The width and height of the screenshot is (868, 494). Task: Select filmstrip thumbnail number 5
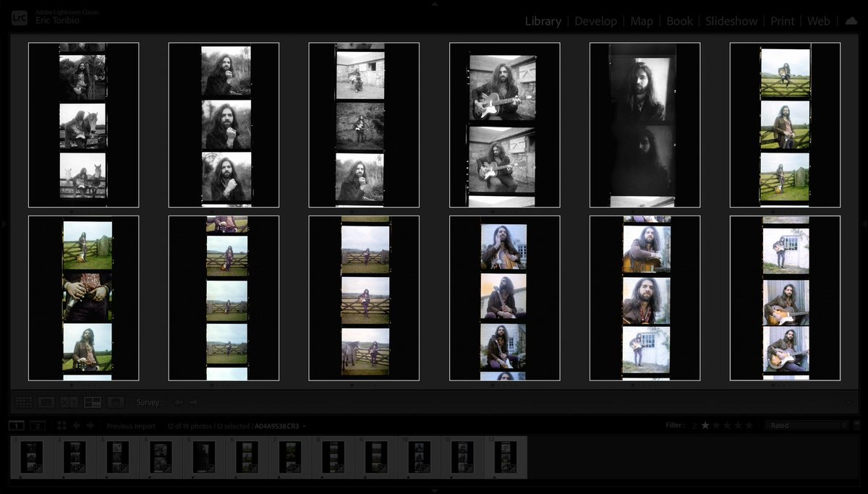204,457
